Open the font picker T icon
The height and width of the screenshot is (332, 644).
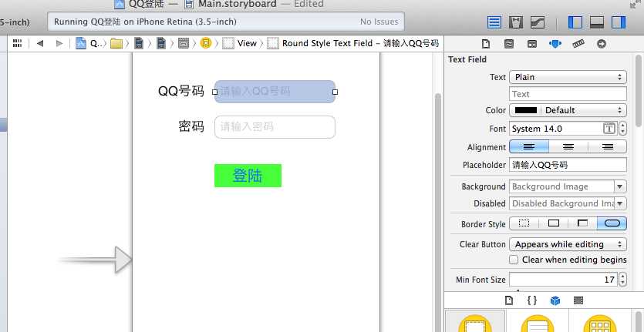coord(609,129)
